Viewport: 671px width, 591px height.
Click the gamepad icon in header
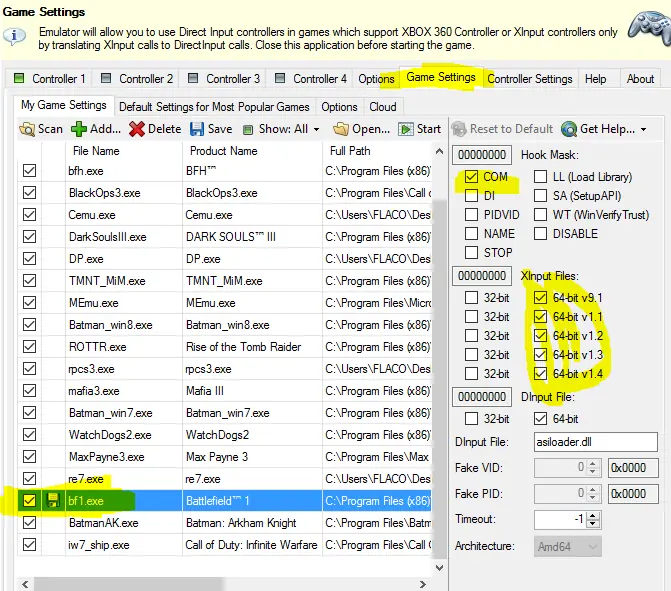(650, 29)
